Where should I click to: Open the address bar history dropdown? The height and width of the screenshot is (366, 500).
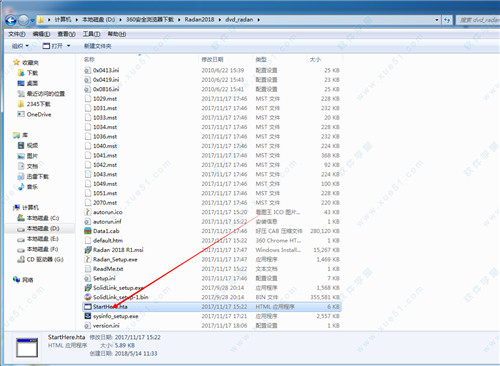[437, 20]
